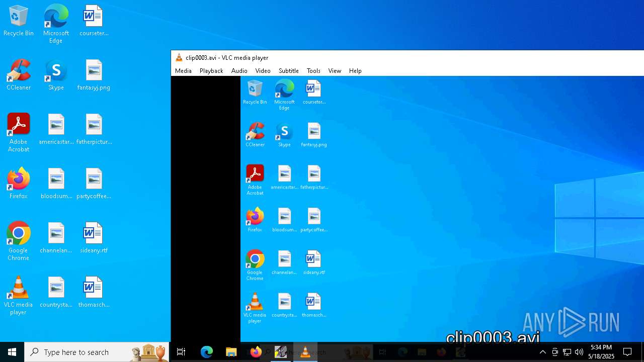The width and height of the screenshot is (644, 362).
Task: Open VLC media player desktop shortcut
Action: 19,296
